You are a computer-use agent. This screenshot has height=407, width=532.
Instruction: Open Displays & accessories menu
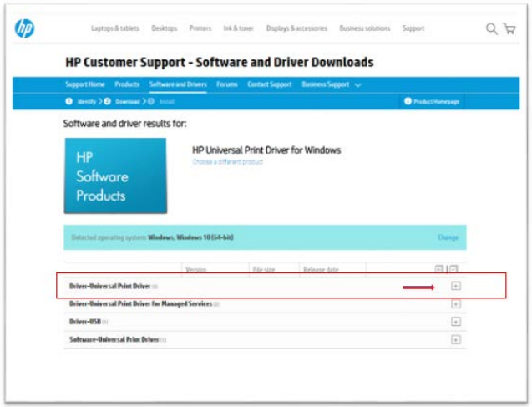[296, 28]
